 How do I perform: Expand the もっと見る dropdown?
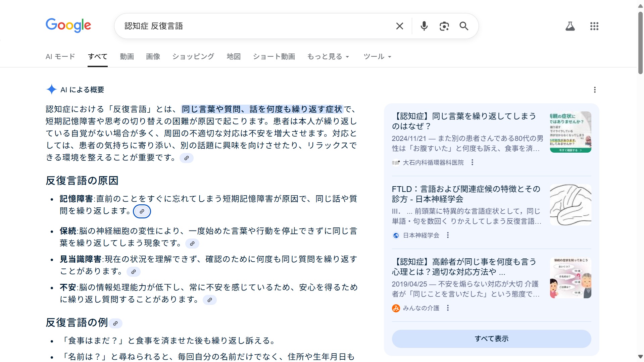328,57
